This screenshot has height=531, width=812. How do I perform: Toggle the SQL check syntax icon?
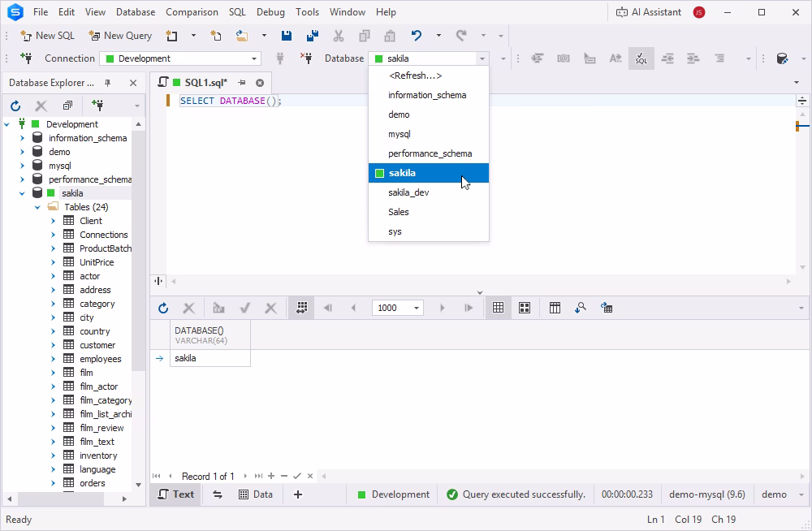tap(641, 58)
